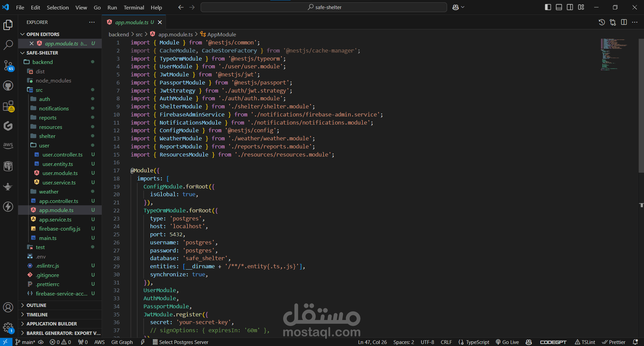
Task: Click the code minimap overview
Action: [614, 54]
